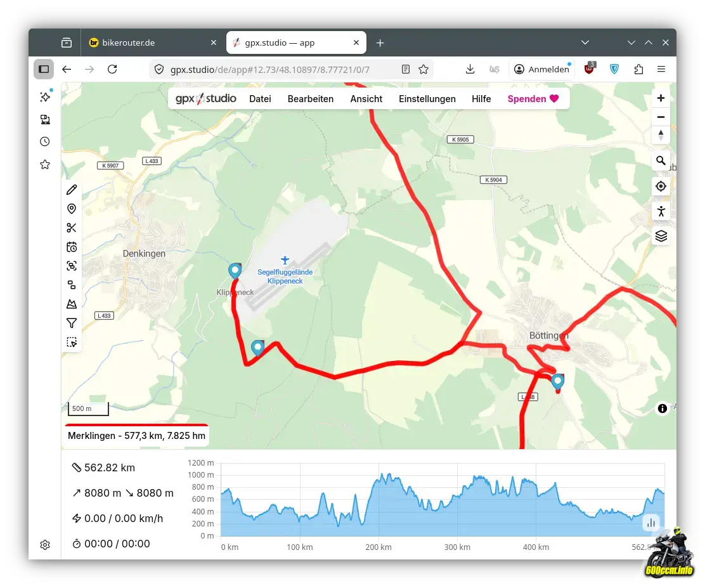
Task: Select the pencil route edit tool
Action: (72, 190)
